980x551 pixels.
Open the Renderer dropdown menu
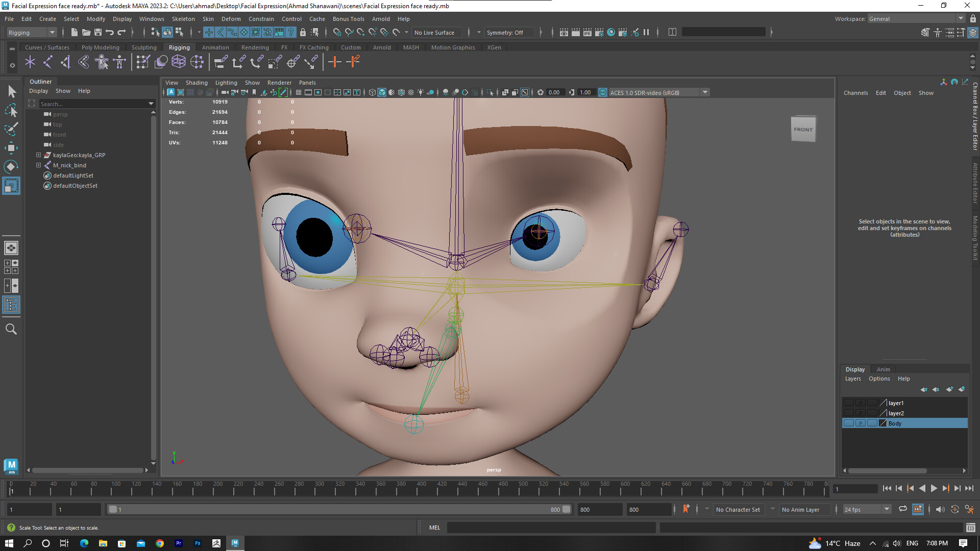[279, 82]
